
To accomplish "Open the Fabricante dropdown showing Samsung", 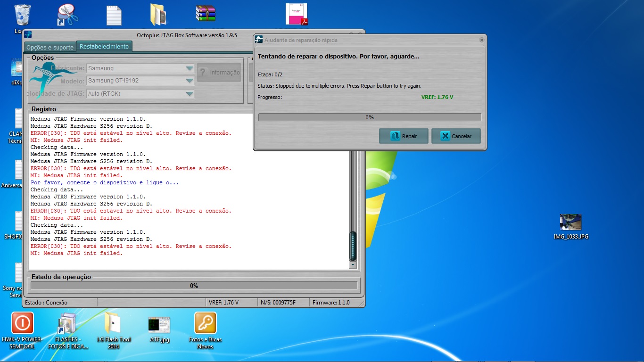I will pyautogui.click(x=140, y=68).
